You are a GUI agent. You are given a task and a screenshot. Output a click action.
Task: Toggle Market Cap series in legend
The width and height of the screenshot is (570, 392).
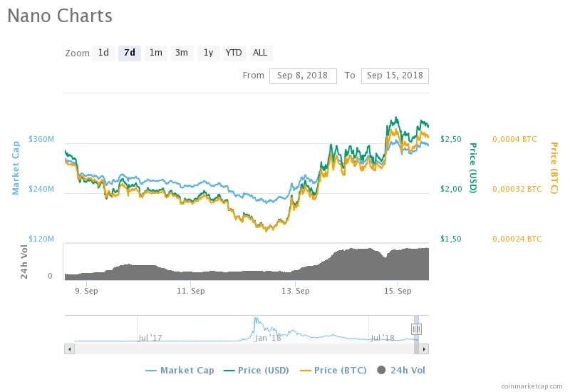180,370
